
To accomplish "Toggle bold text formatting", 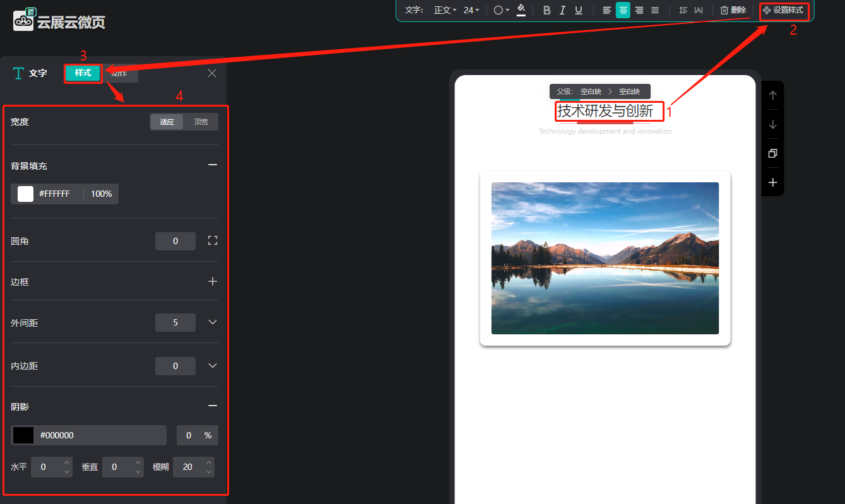I will pyautogui.click(x=547, y=10).
